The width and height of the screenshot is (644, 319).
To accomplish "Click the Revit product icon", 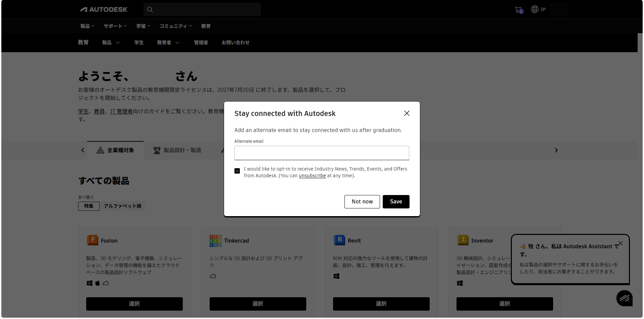I will pyautogui.click(x=339, y=240).
